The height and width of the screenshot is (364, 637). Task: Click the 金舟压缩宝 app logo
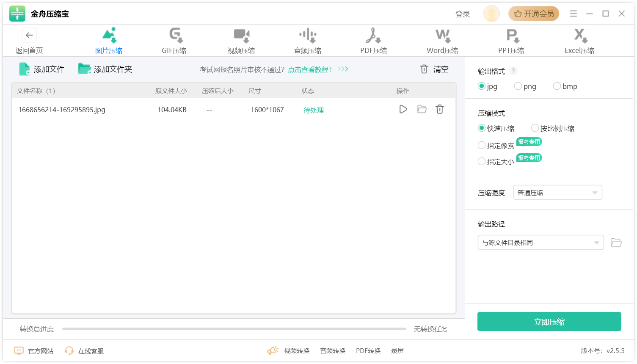tap(17, 14)
